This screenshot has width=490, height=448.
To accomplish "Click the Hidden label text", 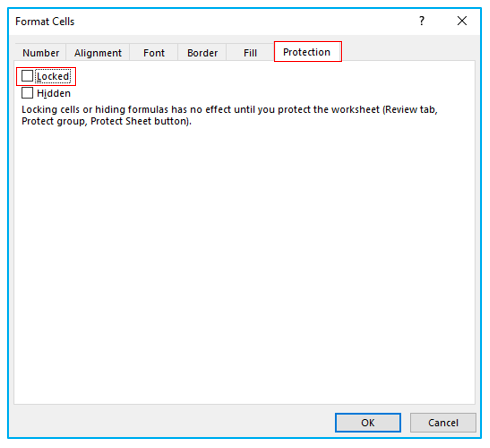I will click(54, 93).
